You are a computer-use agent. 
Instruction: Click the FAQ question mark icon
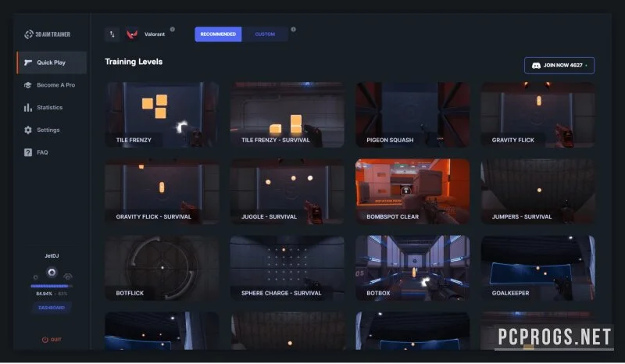pyautogui.click(x=28, y=152)
